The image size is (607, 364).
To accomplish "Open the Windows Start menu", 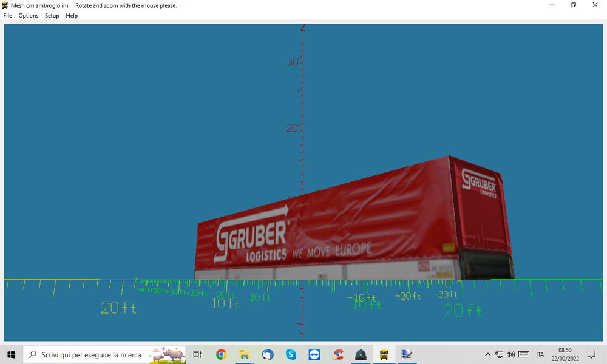I will (x=11, y=354).
